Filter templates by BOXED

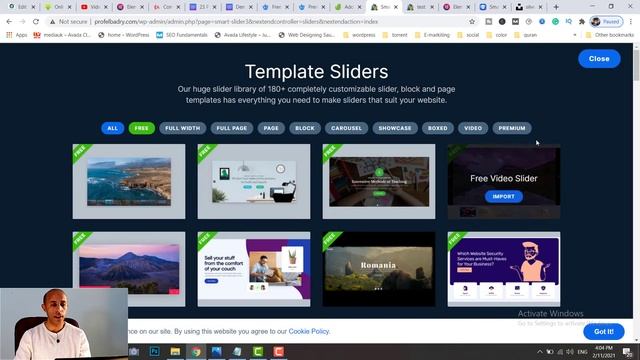438,128
